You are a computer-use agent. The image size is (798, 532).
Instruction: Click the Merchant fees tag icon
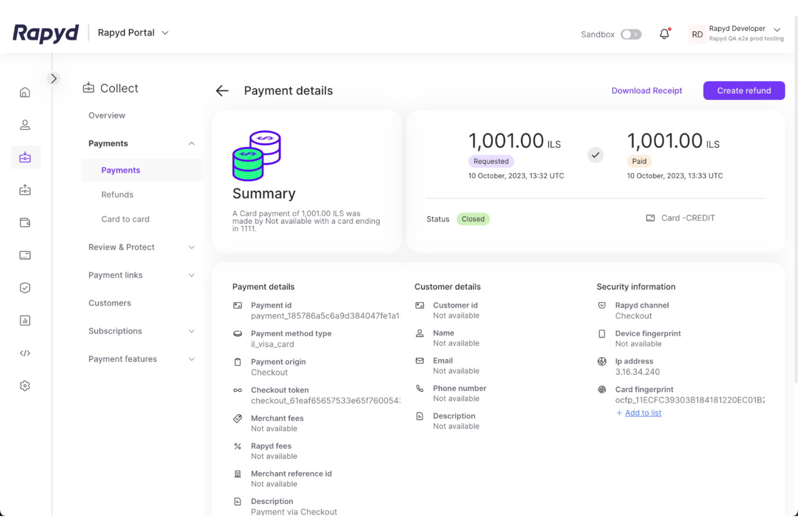click(x=237, y=418)
